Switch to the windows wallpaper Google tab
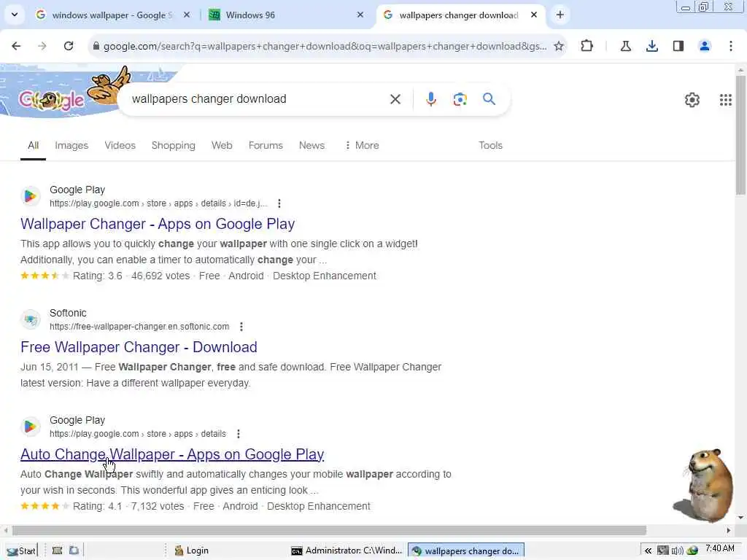This screenshot has width=747, height=560. pyautogui.click(x=112, y=15)
